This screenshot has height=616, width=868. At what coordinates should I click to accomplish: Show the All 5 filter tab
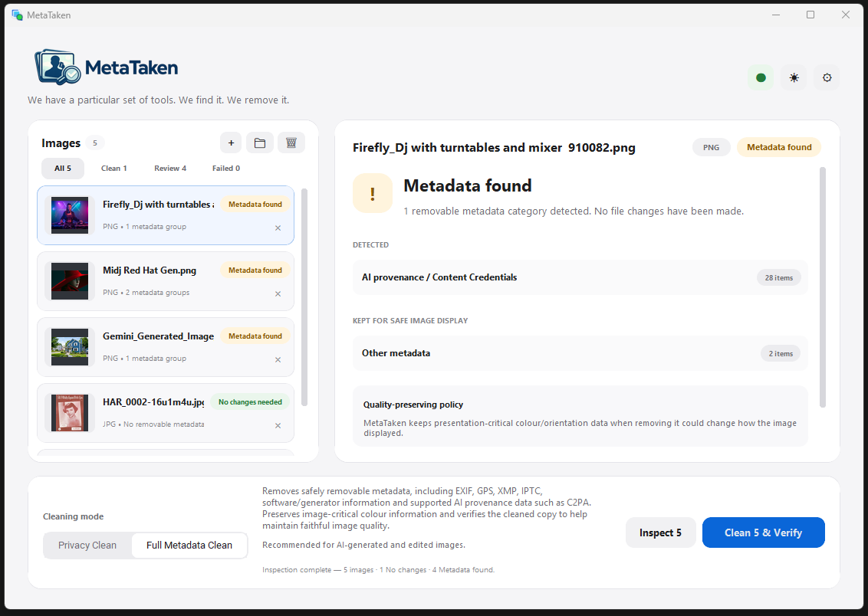tap(63, 168)
